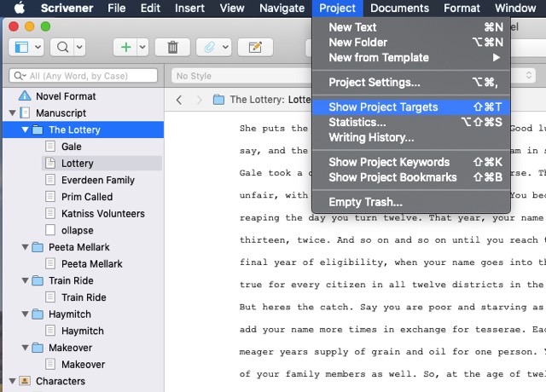Go back in editor history
Viewport: 546px width, 392px height.
179,100
